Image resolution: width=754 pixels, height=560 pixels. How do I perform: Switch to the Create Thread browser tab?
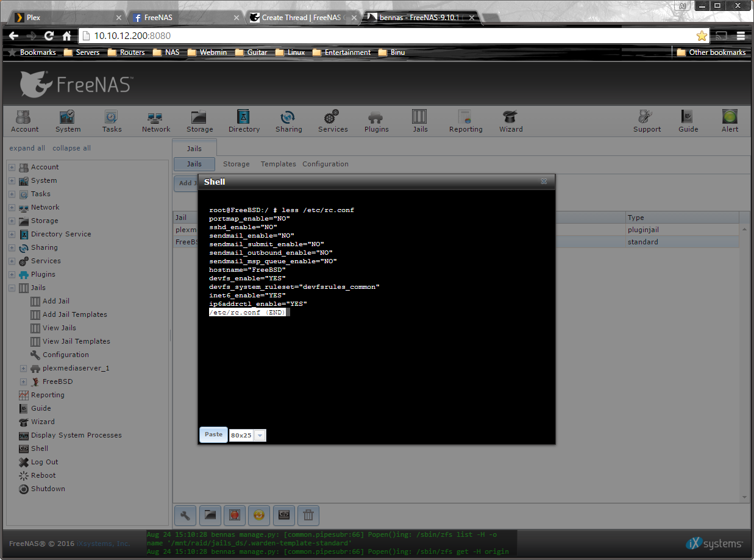coord(302,18)
